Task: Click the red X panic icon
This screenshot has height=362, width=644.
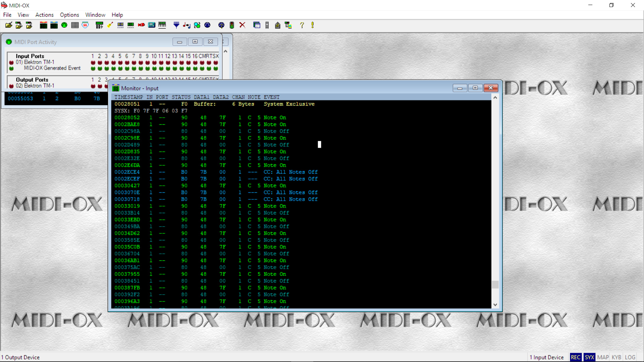Action: pyautogui.click(x=243, y=25)
